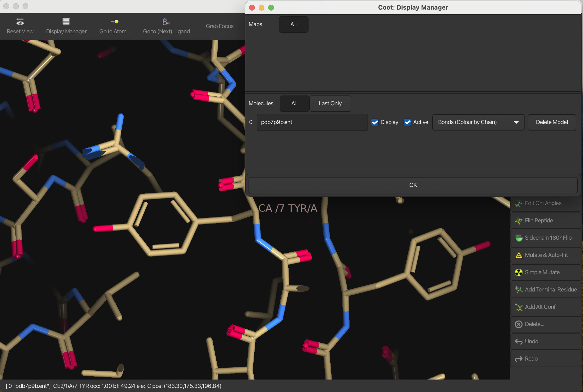Select the Add Alt Conf tool
The image size is (583, 392).
coord(540,307)
